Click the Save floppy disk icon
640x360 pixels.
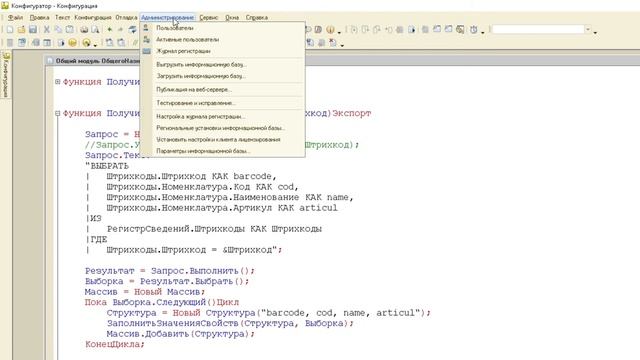33,30
